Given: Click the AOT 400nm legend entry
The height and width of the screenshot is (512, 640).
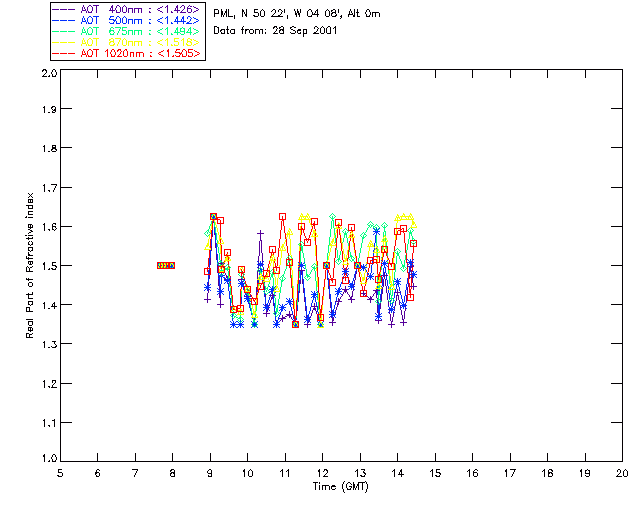Looking at the screenshot, I should click(126, 9).
